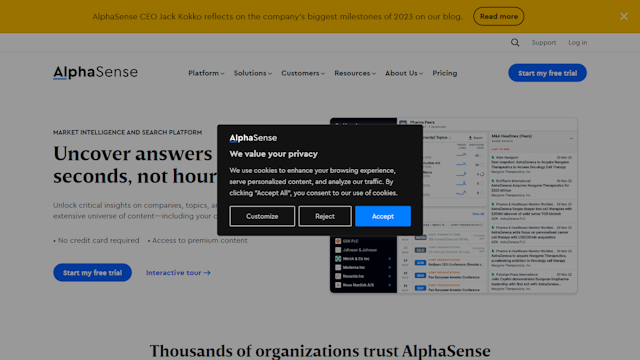Image resolution: width=640 pixels, height=360 pixels.
Task: Open the Customers dropdown menu
Action: tap(303, 73)
